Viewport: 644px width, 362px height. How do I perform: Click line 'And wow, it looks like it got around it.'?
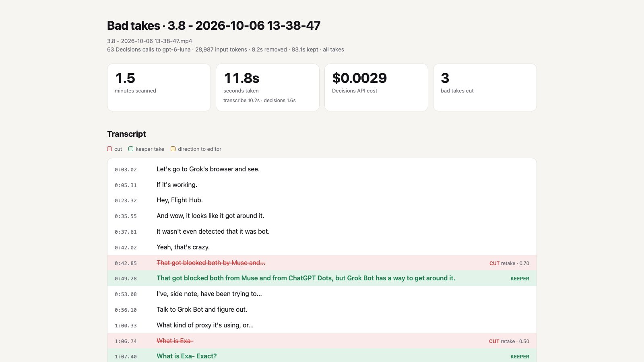tap(210, 216)
